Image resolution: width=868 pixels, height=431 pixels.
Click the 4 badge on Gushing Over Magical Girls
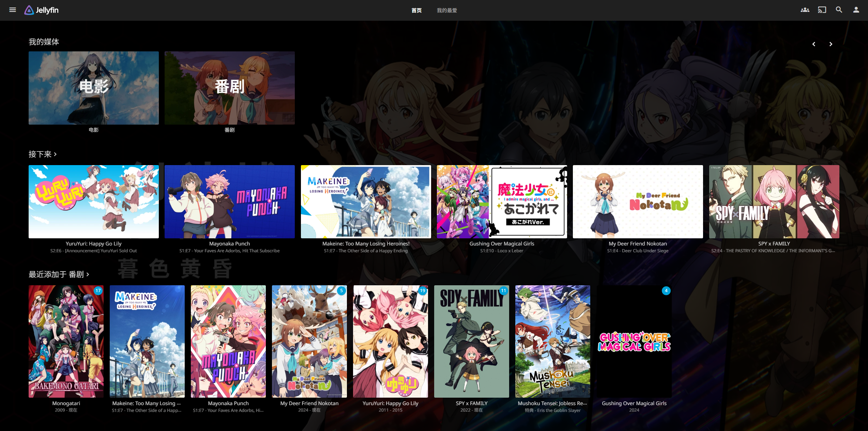pos(666,290)
